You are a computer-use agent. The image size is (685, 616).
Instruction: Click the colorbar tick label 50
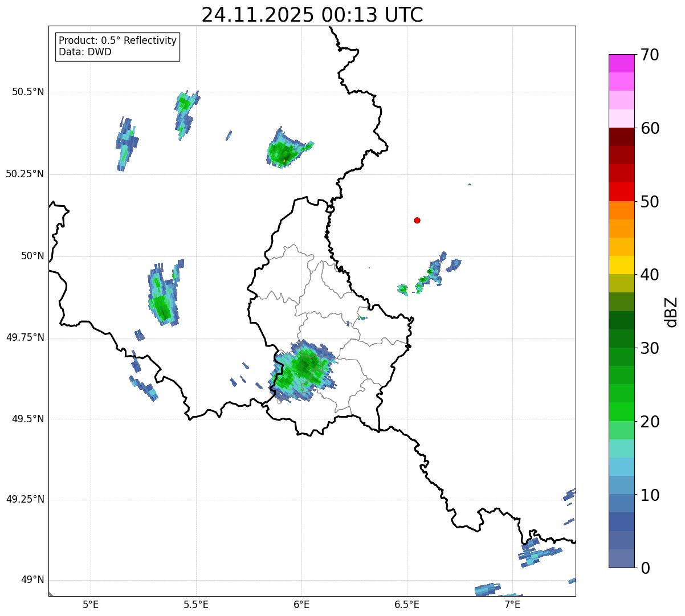650,202
